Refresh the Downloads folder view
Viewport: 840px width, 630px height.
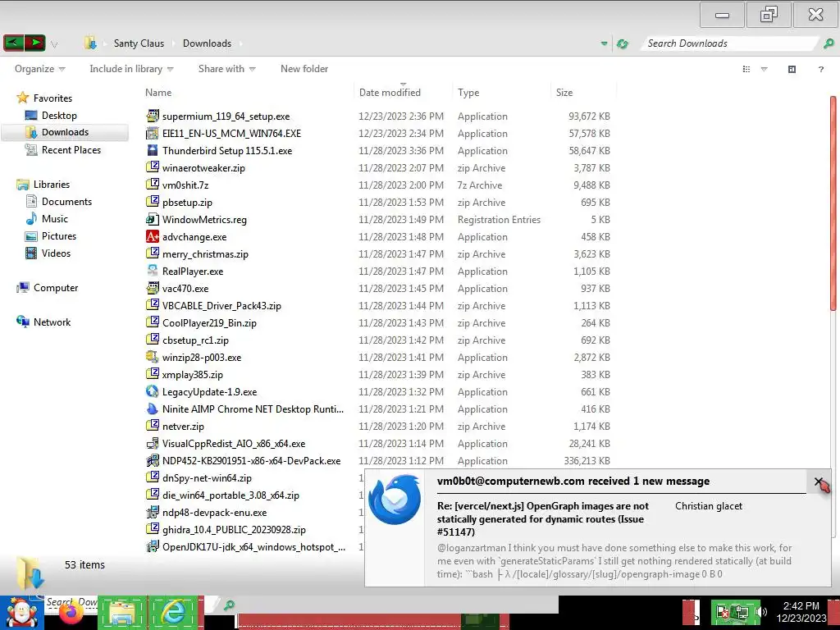tap(622, 43)
